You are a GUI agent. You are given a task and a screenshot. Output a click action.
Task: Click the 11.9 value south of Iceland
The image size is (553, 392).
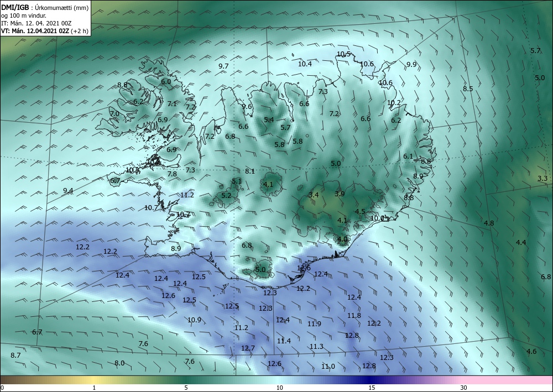pos(314,324)
